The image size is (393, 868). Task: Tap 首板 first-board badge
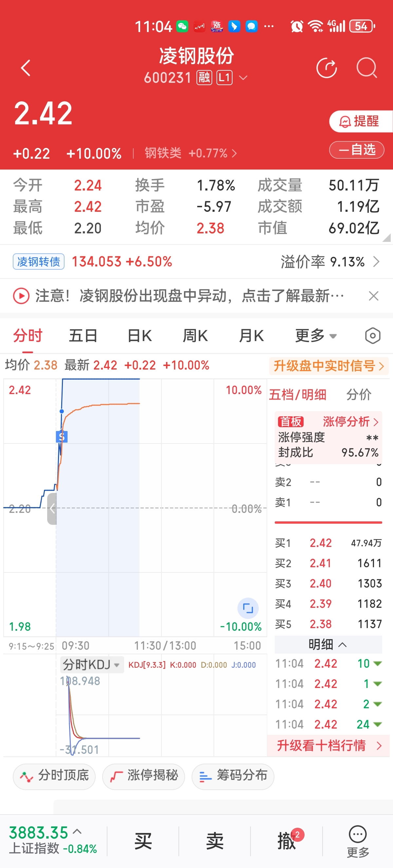290,422
